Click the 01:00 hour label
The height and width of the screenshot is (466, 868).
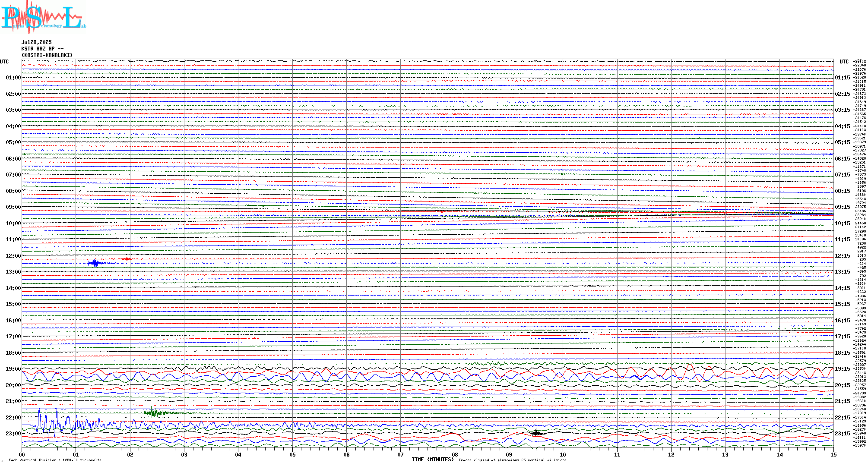coord(13,78)
